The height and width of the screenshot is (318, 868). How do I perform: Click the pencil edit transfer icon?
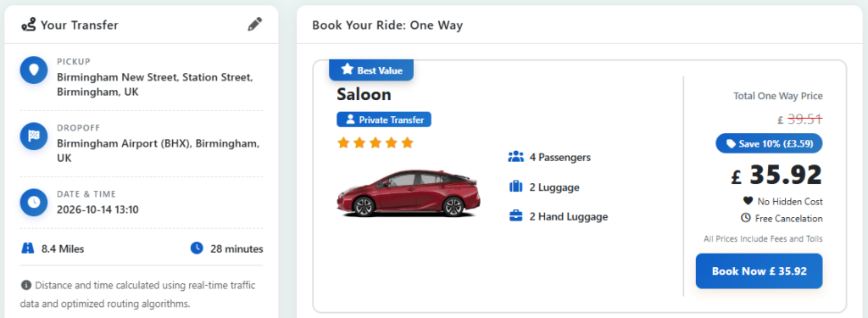pyautogui.click(x=254, y=25)
